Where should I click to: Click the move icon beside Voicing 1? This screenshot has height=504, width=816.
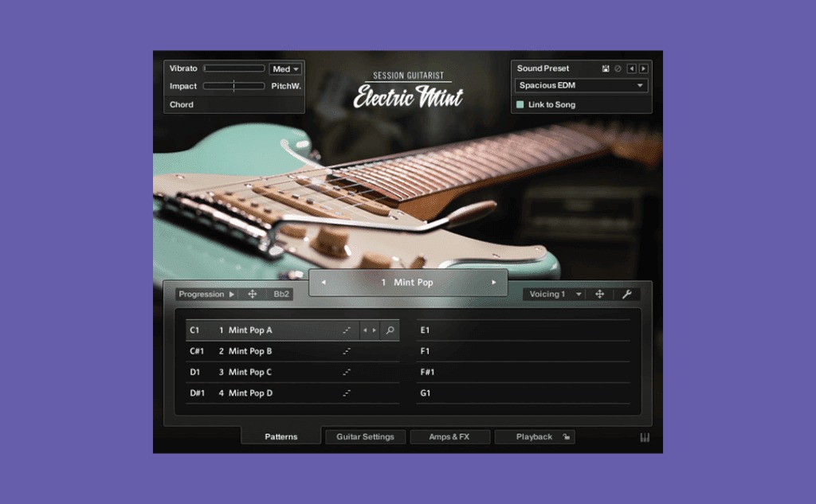tap(599, 295)
